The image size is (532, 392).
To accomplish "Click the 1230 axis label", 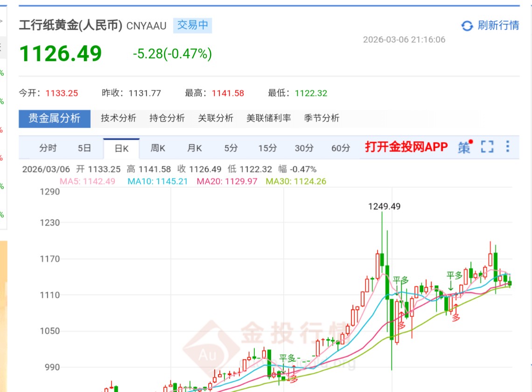I will 50,223.
